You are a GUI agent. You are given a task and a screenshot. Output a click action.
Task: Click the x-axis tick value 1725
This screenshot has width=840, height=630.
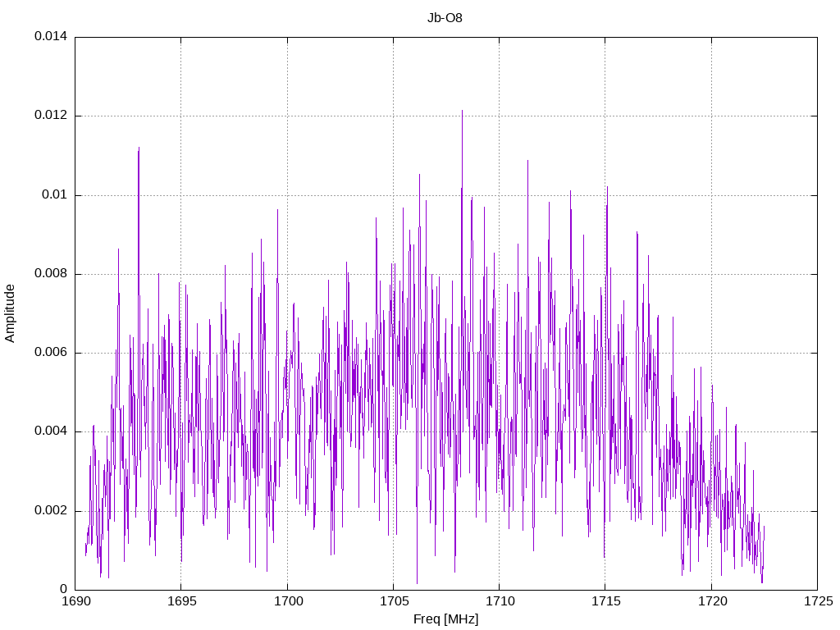(819, 601)
